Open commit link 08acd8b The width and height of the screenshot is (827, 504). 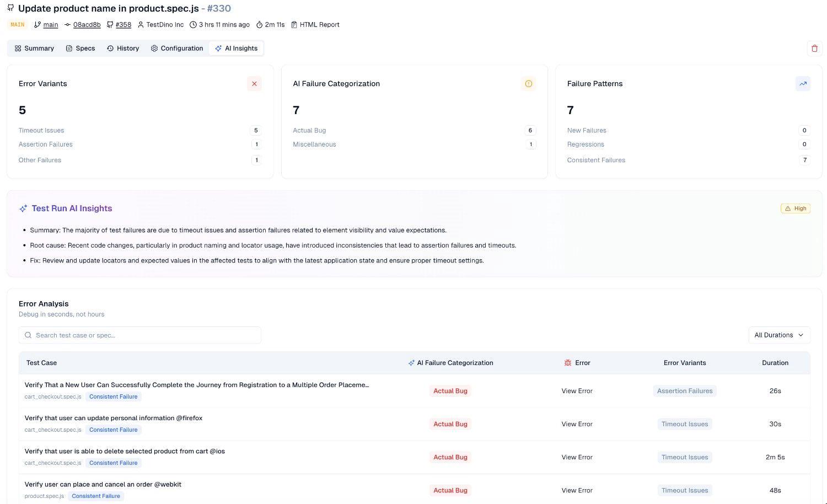[x=87, y=25]
